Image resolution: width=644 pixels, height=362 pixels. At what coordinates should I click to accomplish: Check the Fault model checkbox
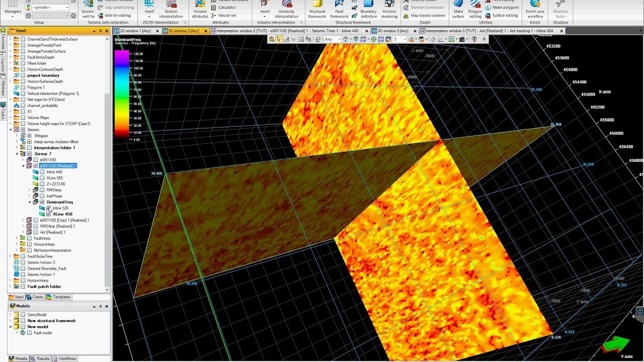(30, 333)
